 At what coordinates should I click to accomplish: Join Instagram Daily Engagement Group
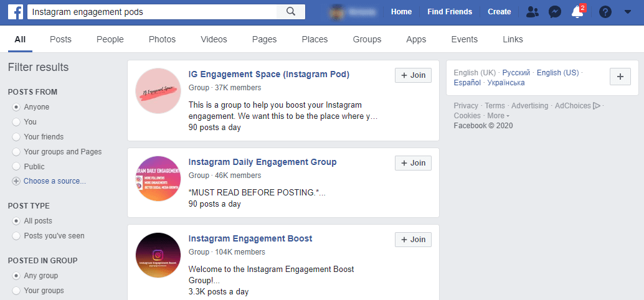(x=413, y=163)
